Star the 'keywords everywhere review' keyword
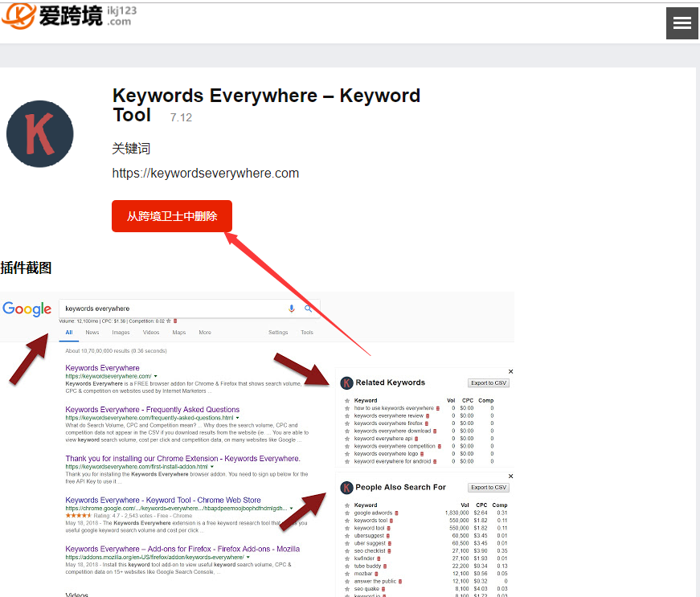 pos(347,416)
